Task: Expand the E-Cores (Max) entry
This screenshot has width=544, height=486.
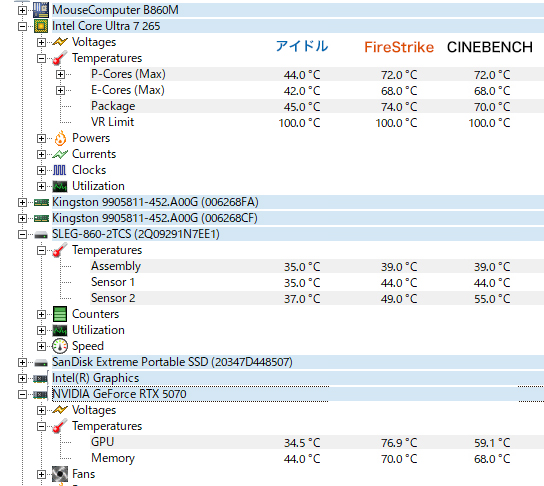Action: tap(60, 91)
